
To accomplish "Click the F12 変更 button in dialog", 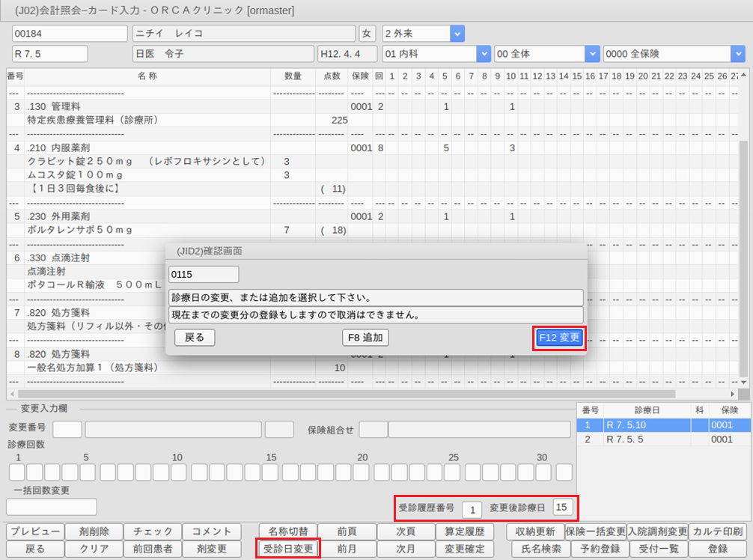I will tap(559, 338).
